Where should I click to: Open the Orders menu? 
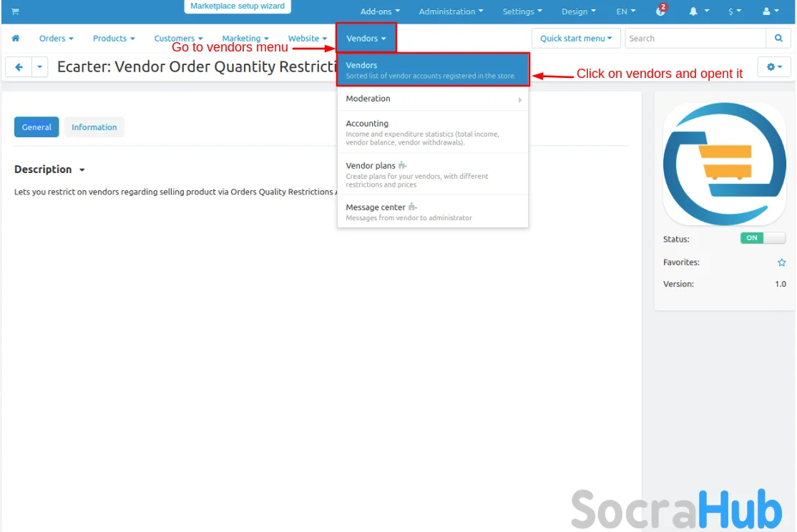pos(56,38)
